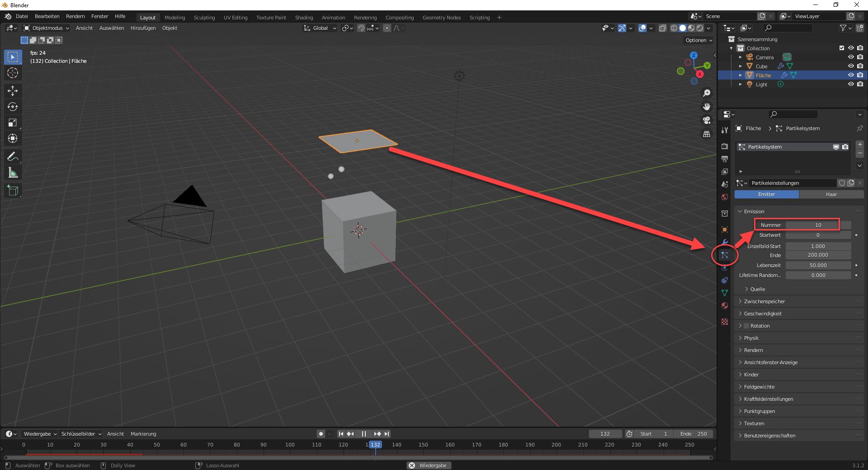Select the Scale tool

13,122
